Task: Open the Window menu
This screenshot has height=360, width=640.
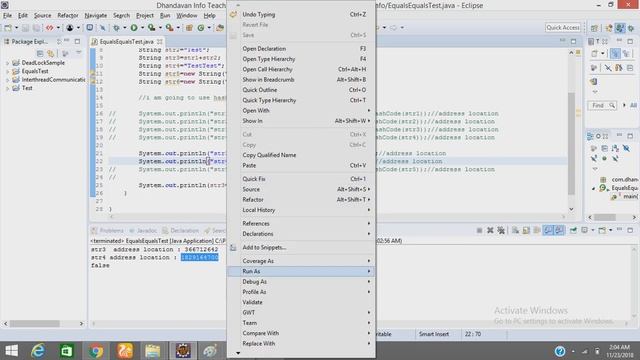Action: (x=187, y=16)
